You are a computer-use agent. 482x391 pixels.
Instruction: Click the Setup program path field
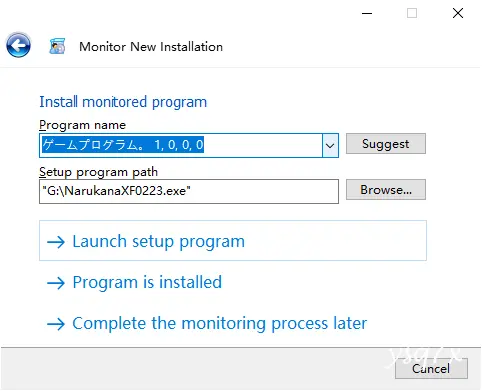(x=189, y=191)
